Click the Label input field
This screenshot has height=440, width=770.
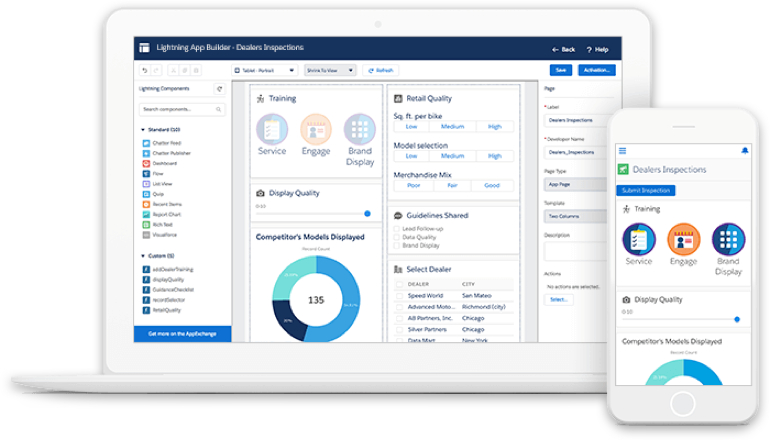pyautogui.click(x=575, y=120)
